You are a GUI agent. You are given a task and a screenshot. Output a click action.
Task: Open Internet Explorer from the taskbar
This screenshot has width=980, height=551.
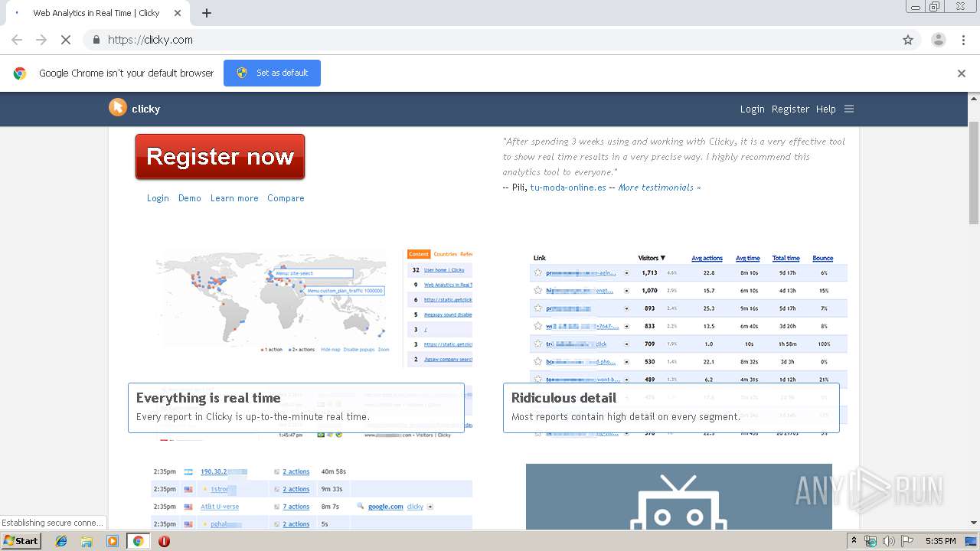(x=61, y=541)
